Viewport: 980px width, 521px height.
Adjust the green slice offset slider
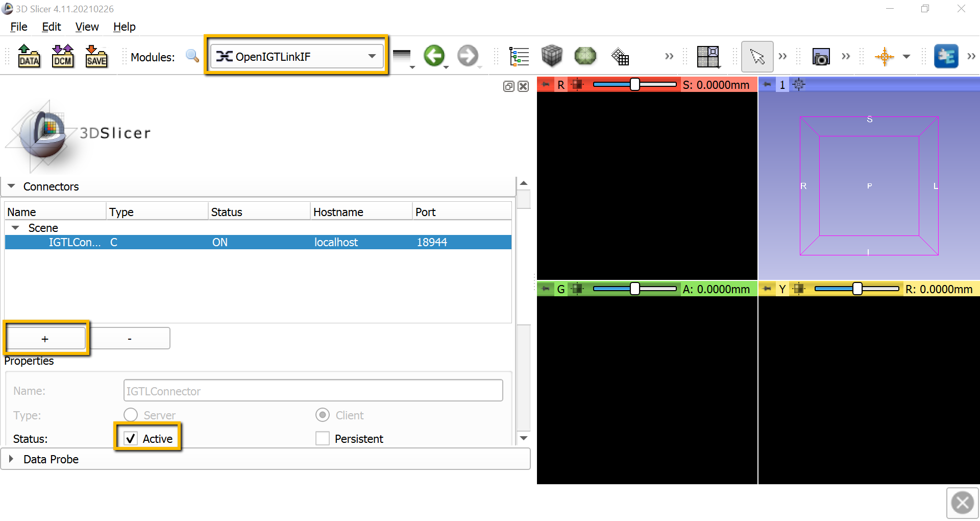635,289
